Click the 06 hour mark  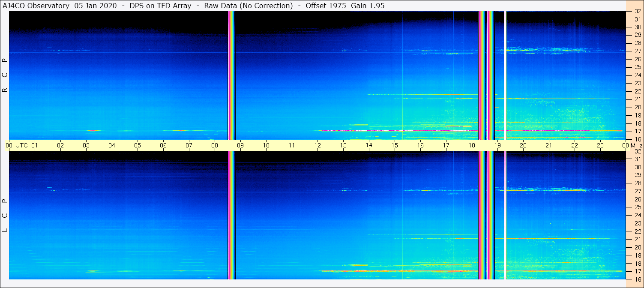[x=163, y=145]
